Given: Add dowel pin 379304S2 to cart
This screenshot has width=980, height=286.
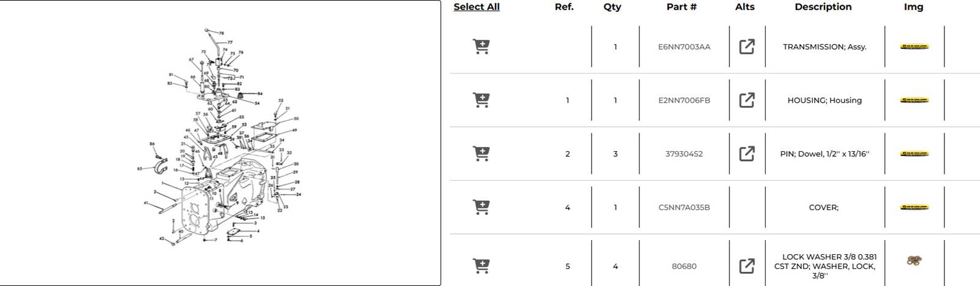Looking at the screenshot, I should coord(481,154).
